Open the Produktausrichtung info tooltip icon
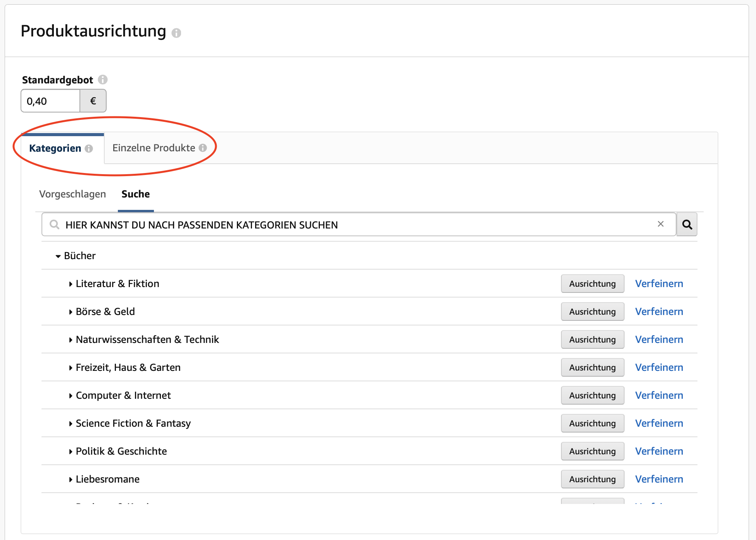Screen dimensions: 756x540 click(178, 33)
